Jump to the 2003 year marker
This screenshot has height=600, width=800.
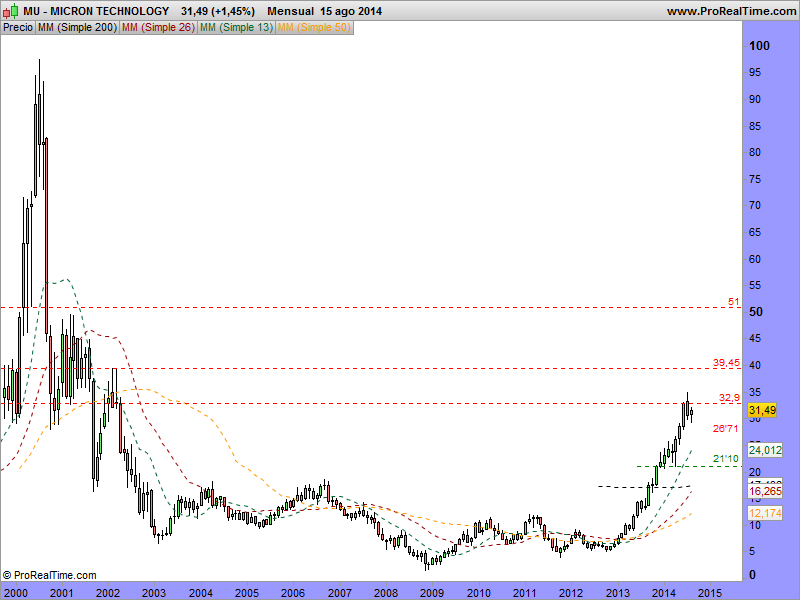click(154, 593)
